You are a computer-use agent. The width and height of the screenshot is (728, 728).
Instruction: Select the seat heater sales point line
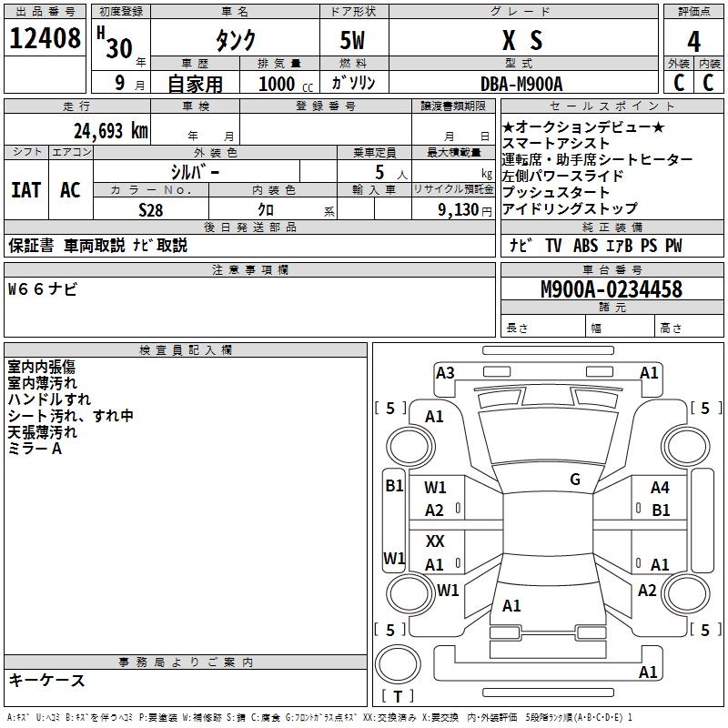(x=597, y=160)
